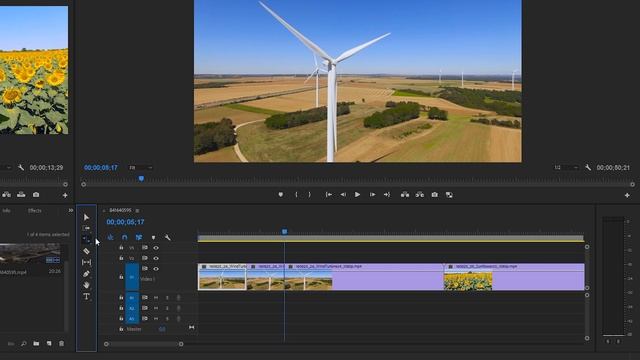Expand hidden panel tabs chevron
The width and height of the screenshot is (640, 360).
pos(71,210)
